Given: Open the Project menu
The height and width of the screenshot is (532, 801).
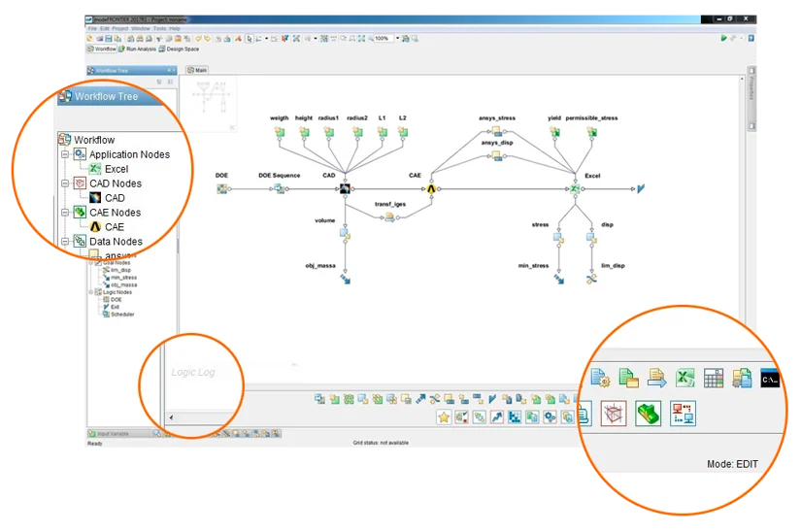Looking at the screenshot, I should click(x=120, y=28).
